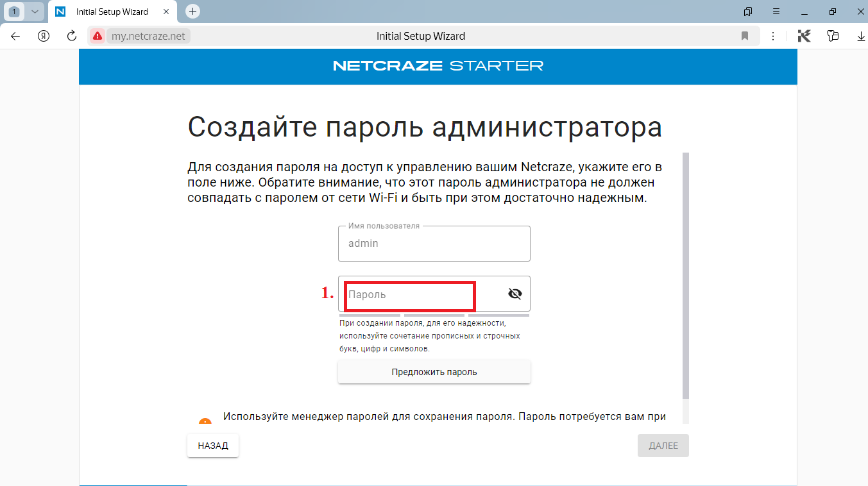Reload the Initial Setup Wizard page
This screenshot has width=868, height=486.
71,36
